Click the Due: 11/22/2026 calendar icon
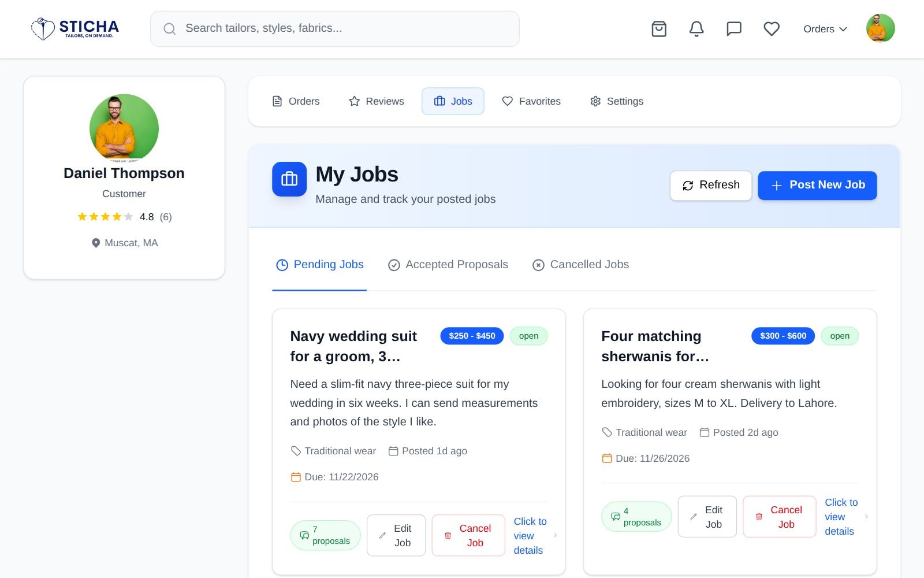The image size is (924, 578). coord(296,477)
